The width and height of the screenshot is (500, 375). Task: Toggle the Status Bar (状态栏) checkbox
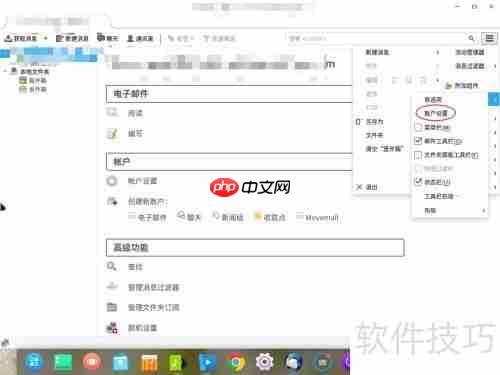click(x=418, y=182)
